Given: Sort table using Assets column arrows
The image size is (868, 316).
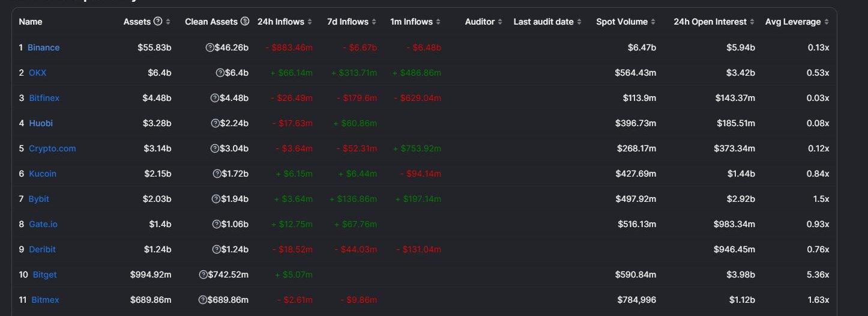Looking at the screenshot, I should click(x=168, y=22).
